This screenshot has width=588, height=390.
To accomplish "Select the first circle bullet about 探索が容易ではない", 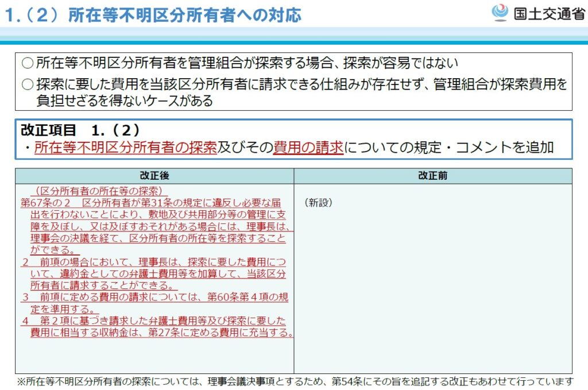I will (240, 63).
